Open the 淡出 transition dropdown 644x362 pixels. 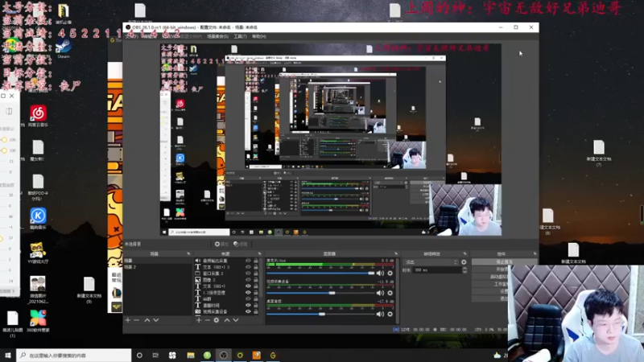tap(431, 262)
